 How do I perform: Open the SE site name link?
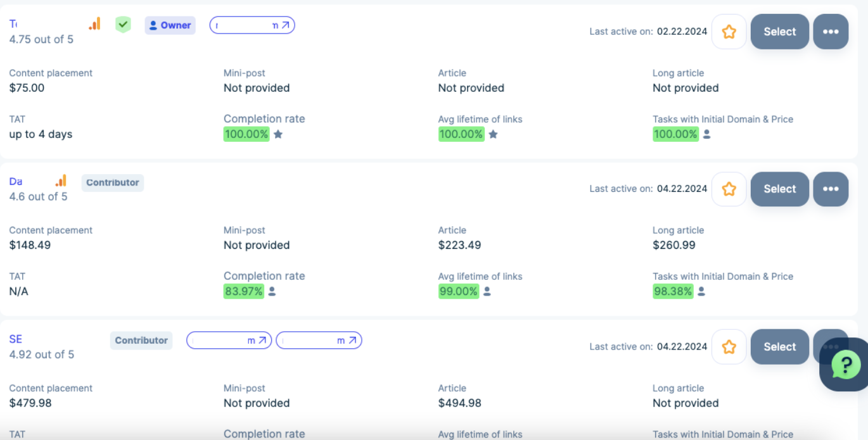16,339
